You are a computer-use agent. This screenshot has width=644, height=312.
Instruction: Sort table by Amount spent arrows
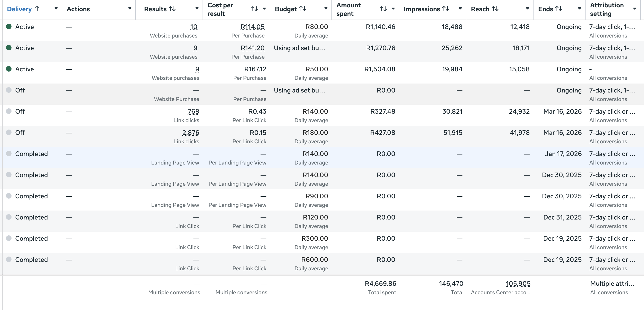383,9
